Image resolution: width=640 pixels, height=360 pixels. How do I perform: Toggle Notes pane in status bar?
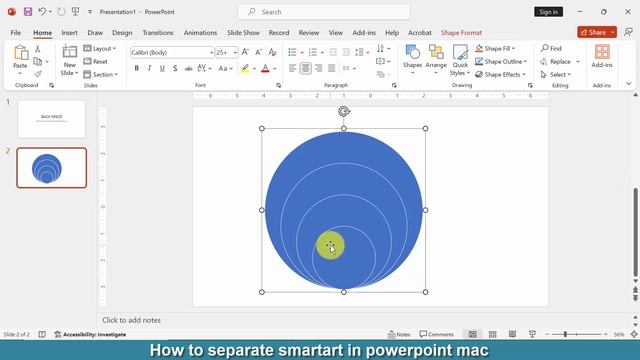tap(399, 334)
